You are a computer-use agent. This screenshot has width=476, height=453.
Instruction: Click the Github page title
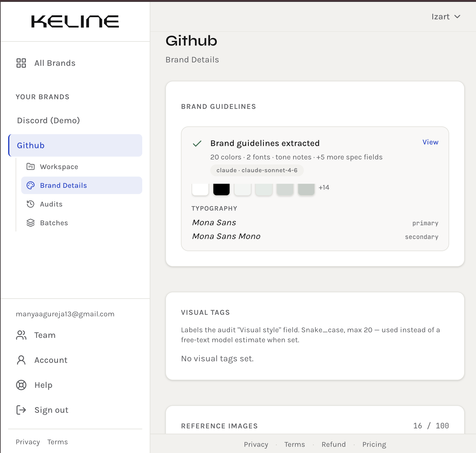point(191,41)
